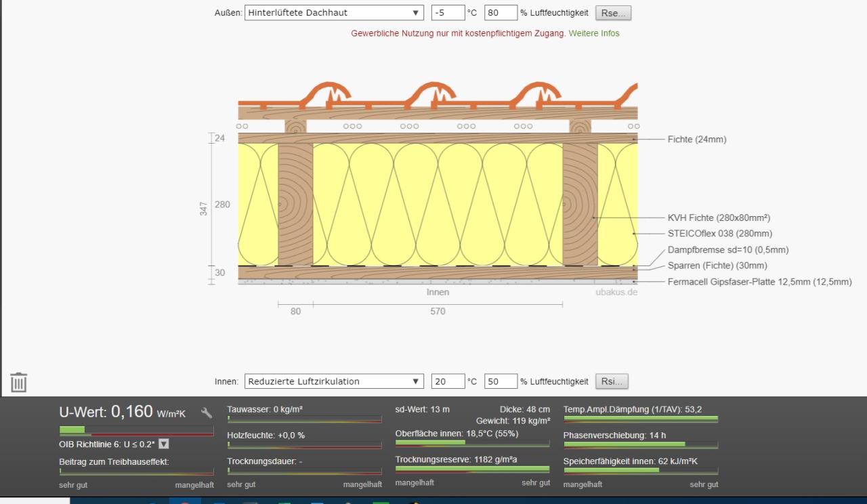The height and width of the screenshot is (504, 867).
Task: Open the Außen 'Hinterlüftete Dachhaut' dropdown
Action: pos(334,13)
